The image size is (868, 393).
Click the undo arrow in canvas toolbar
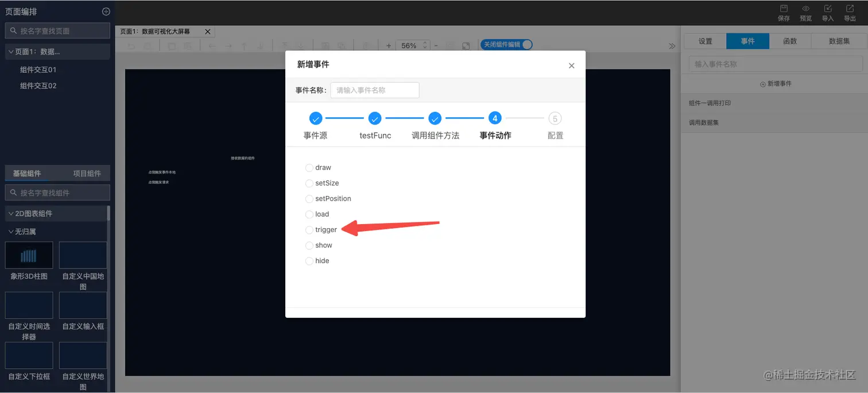click(131, 46)
